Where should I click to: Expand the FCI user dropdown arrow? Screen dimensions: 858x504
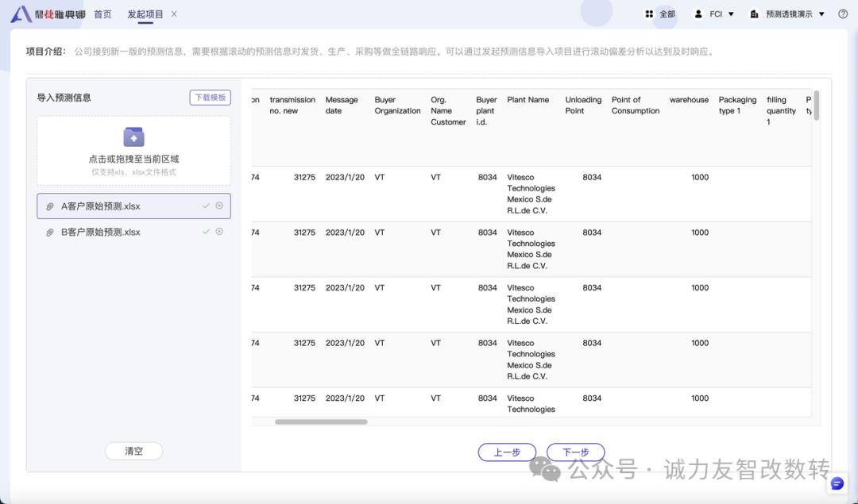tap(731, 14)
